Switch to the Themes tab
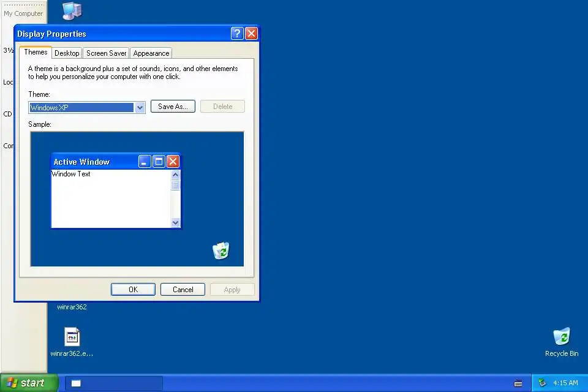The height and width of the screenshot is (392, 588). coord(36,52)
